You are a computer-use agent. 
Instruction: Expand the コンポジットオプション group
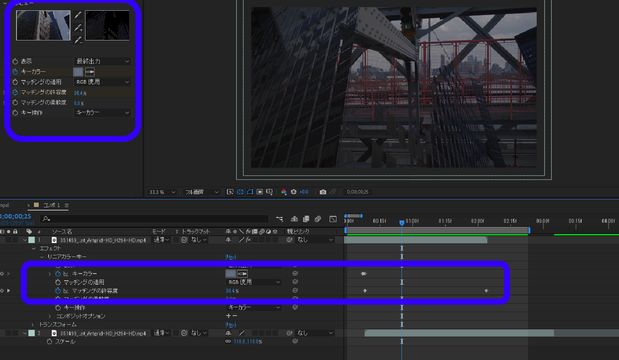click(x=50, y=316)
